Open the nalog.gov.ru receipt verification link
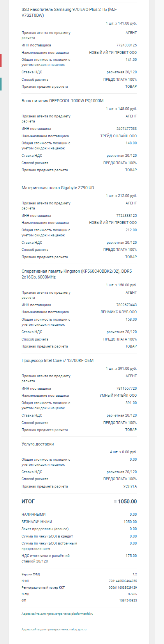Image resolution: width=164 pixels, height=644 pixels. pos(53,630)
